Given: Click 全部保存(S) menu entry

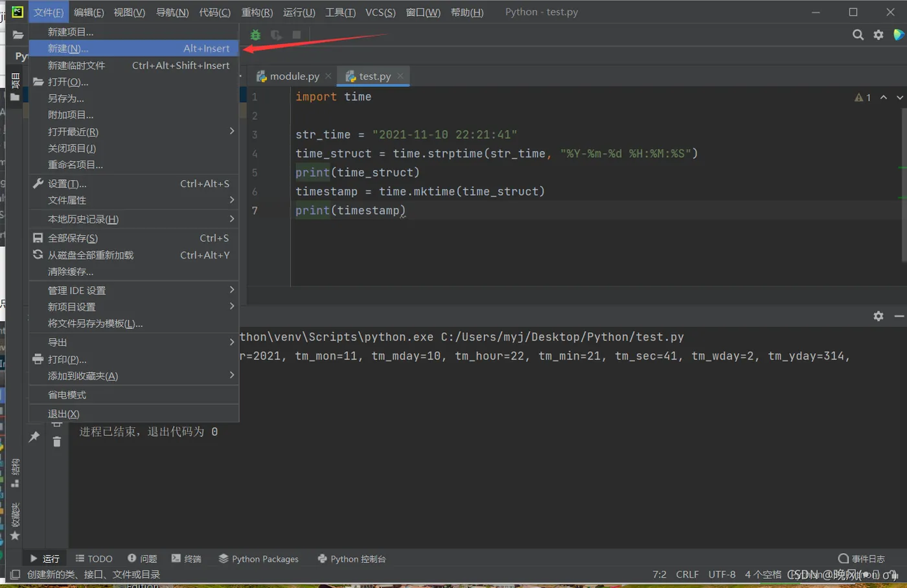Looking at the screenshot, I should 134,238.
